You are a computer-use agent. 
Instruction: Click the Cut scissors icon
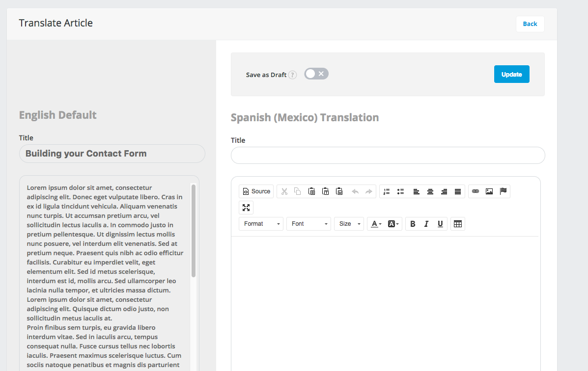click(x=284, y=191)
